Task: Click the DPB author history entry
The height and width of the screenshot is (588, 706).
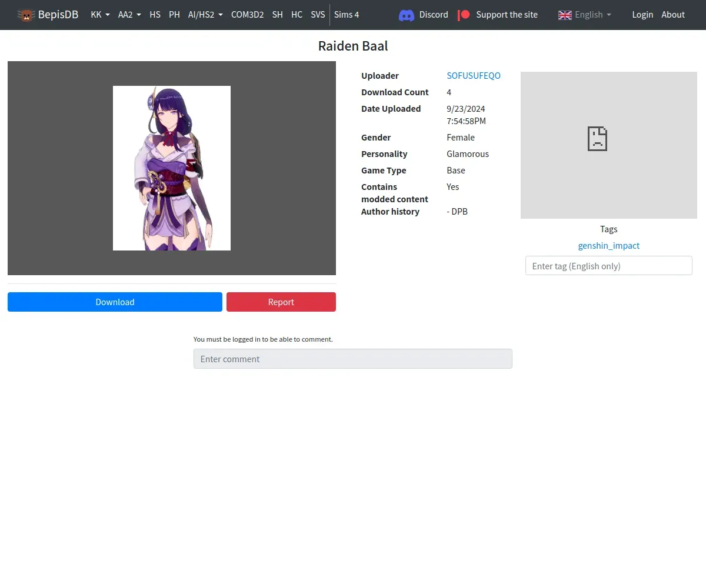Action: point(457,212)
